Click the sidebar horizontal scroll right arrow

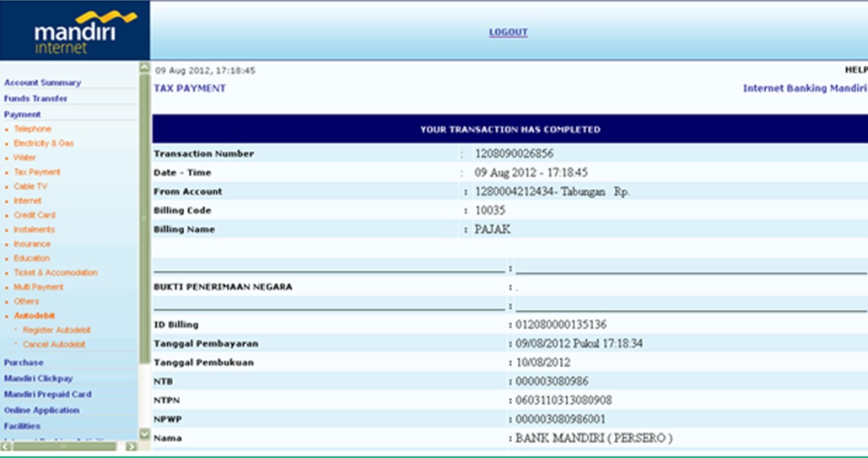point(132,446)
